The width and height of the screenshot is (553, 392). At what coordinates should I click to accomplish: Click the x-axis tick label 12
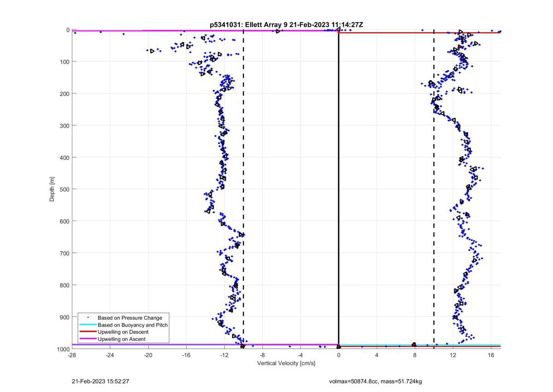click(453, 355)
